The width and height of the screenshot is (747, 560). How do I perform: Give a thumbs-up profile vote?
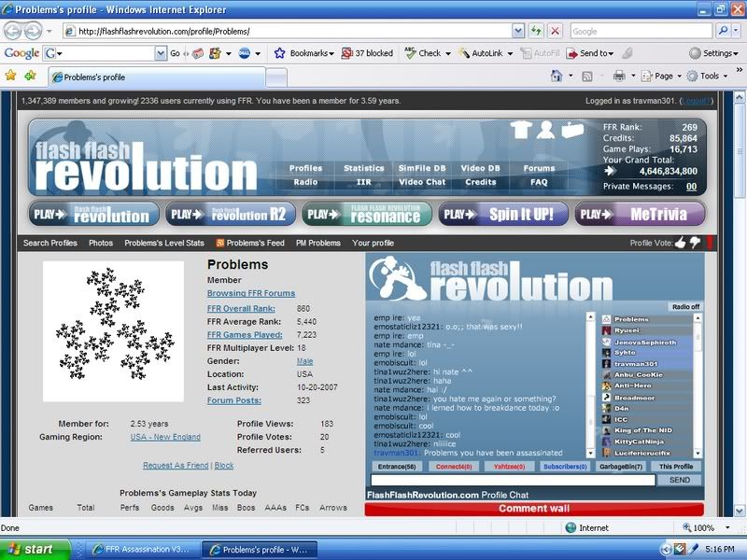[x=680, y=243]
